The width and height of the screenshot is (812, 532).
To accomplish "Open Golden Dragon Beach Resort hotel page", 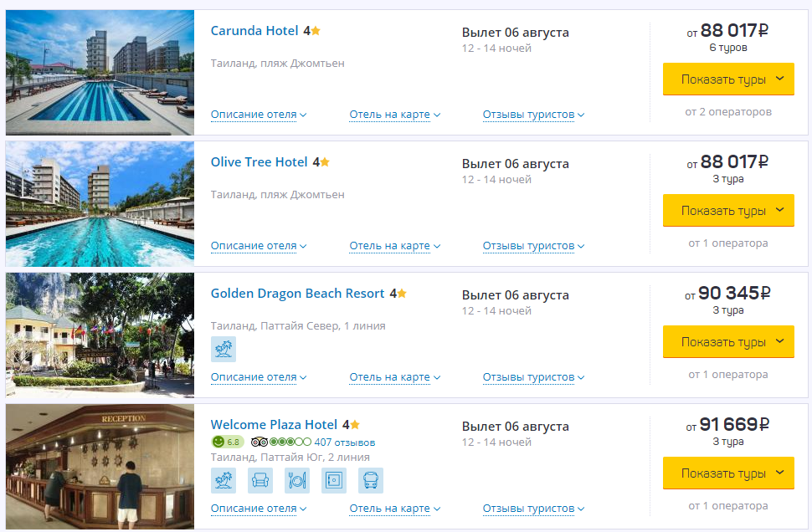I will tap(298, 294).
